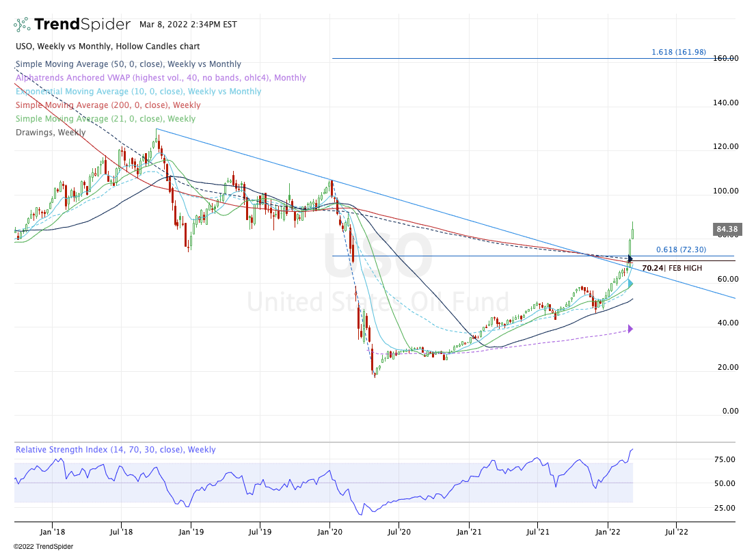756x553 pixels.
Task: Click the 1.618 (161.98) Fibonacci label
Action: tap(678, 52)
